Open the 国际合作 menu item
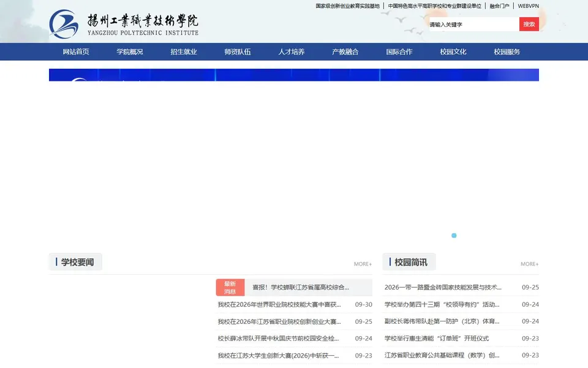 (x=399, y=52)
